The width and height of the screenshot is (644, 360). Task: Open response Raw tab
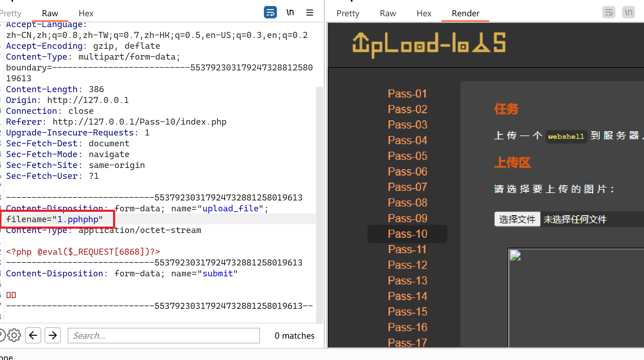pyautogui.click(x=388, y=13)
